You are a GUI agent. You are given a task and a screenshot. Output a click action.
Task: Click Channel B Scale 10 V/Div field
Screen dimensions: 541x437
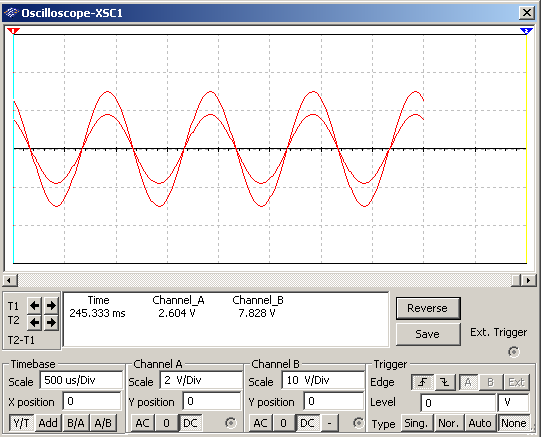pyautogui.click(x=323, y=380)
